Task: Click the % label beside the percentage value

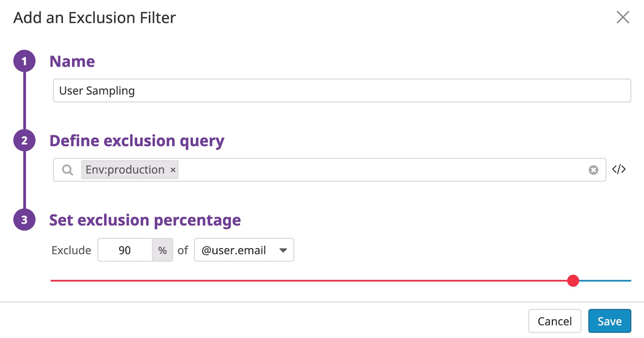Action: 163,250
